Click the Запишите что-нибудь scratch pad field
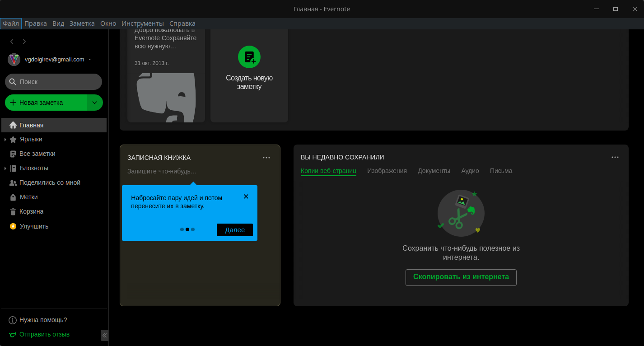644x346 pixels. [x=162, y=172]
